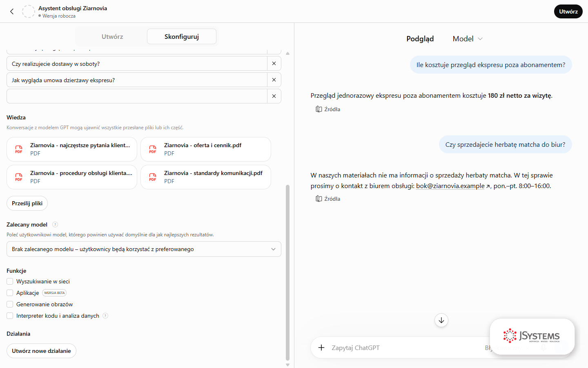The width and height of the screenshot is (588, 368).
Task: Click the PDF icon of "najczęstsze pytania klient..." file
Action: (x=19, y=149)
